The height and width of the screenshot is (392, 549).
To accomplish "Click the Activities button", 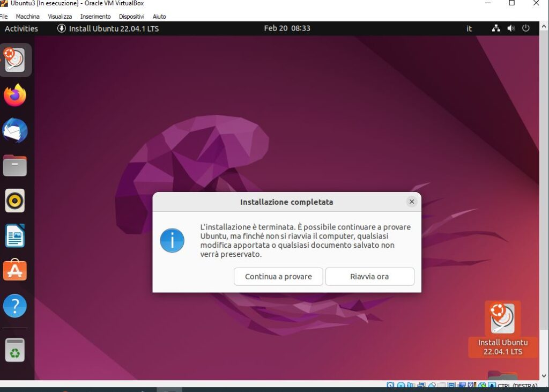I will [21, 28].
